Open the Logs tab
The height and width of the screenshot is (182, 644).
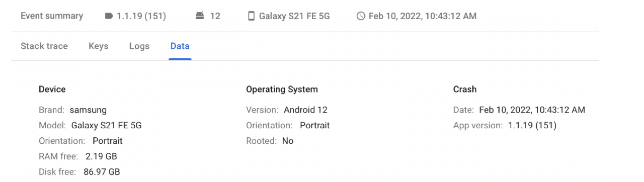pyautogui.click(x=139, y=46)
